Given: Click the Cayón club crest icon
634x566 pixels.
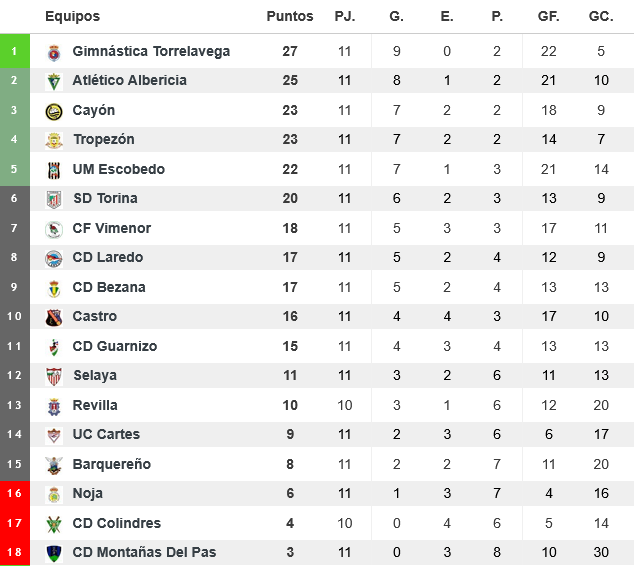Looking at the screenshot, I should [54, 111].
